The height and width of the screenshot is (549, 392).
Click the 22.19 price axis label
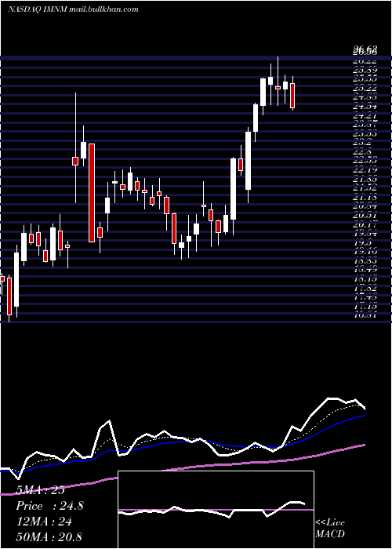365,170
